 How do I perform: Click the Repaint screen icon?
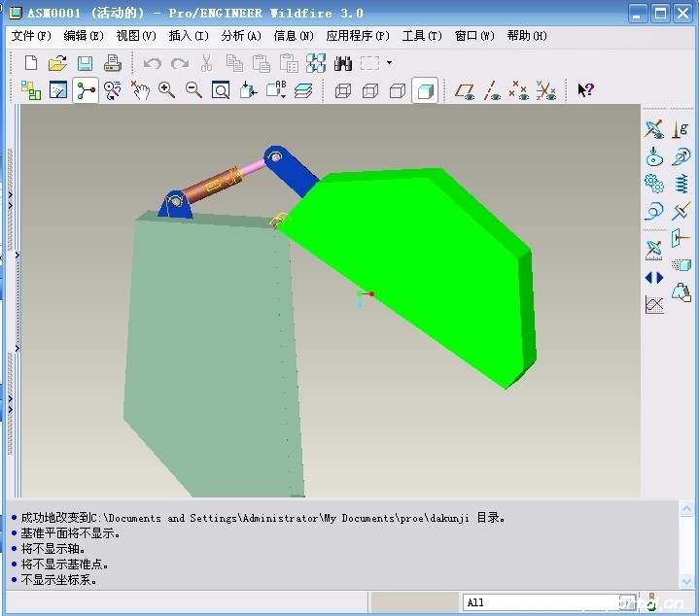tap(58, 90)
